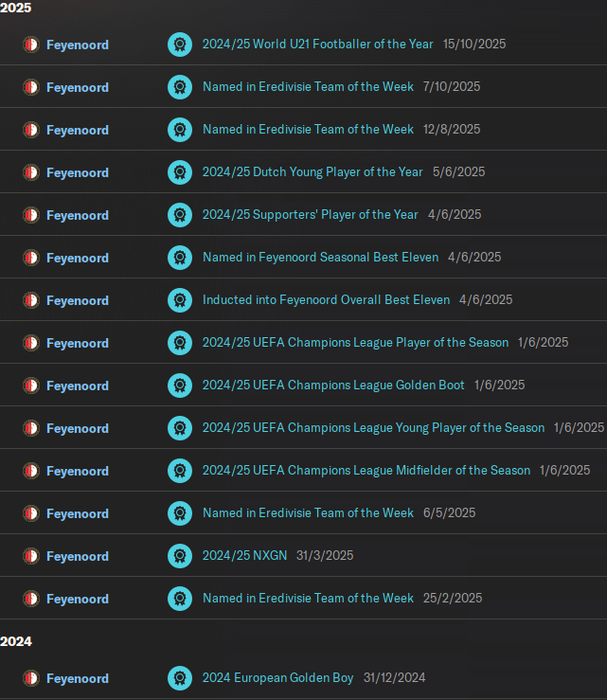Click Feyenoord crest in European Golden Boy row
The image size is (607, 700).
tap(31, 678)
